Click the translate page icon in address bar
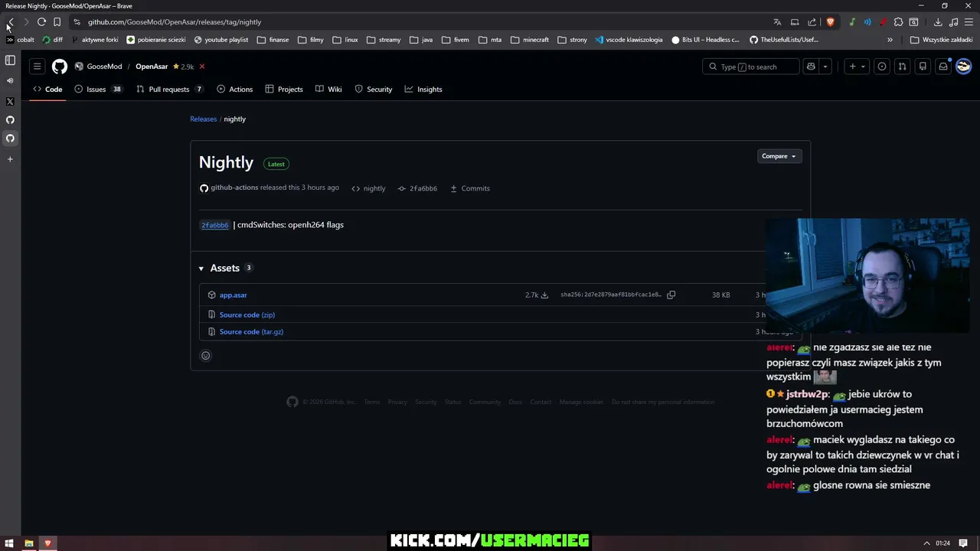Viewport: 980px width, 551px height. pos(777,22)
